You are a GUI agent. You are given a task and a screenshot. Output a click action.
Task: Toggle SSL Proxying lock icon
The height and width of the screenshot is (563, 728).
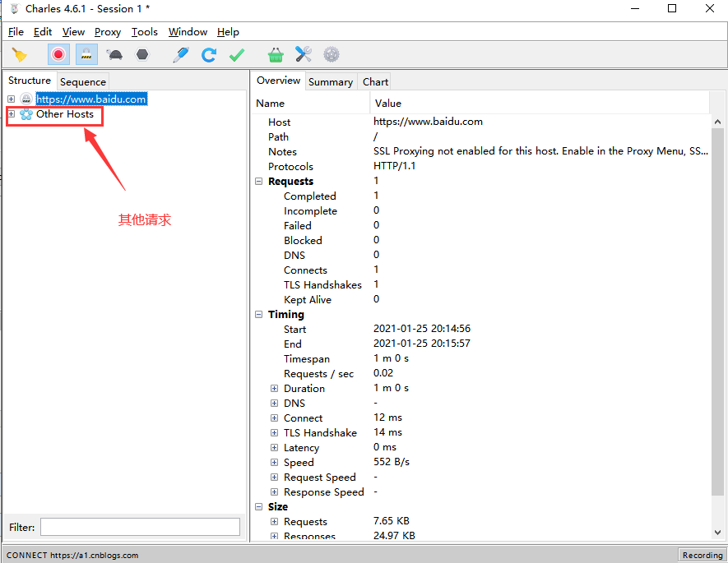pos(86,55)
